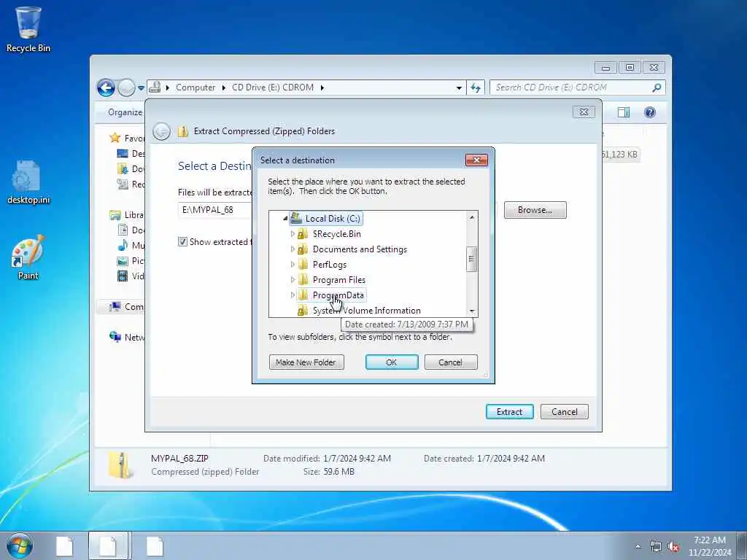The height and width of the screenshot is (560, 747).
Task: Open the Recycle Bin desktop icon
Action: coord(28,28)
